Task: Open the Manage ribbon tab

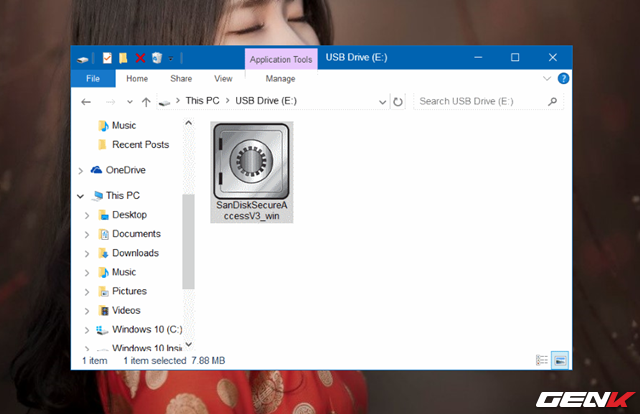Action: click(280, 78)
